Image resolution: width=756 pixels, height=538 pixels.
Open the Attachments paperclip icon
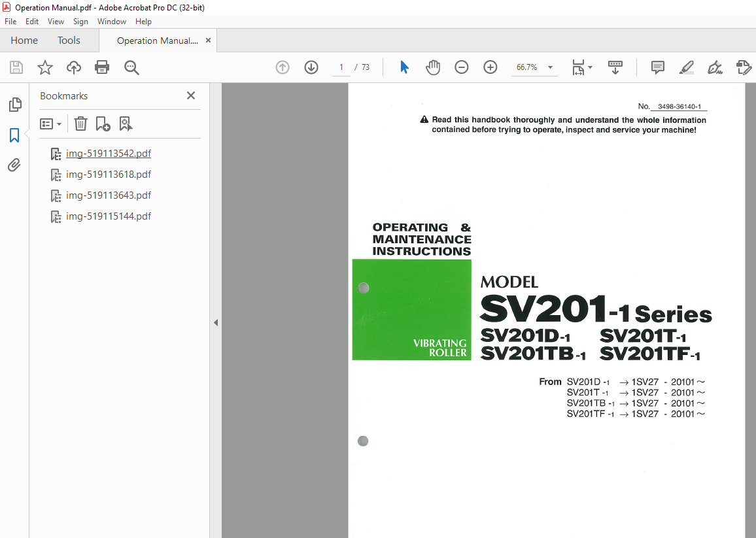(x=14, y=165)
